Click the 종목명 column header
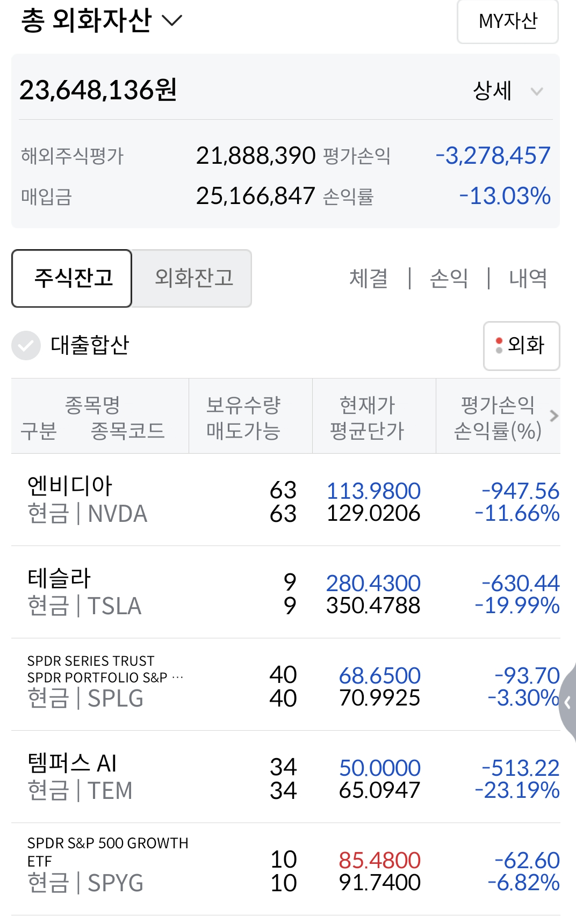The image size is (576, 924). (92, 405)
